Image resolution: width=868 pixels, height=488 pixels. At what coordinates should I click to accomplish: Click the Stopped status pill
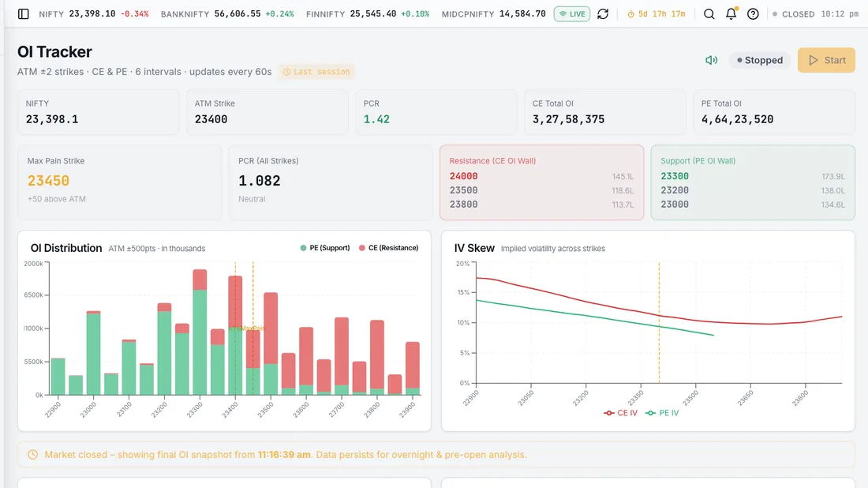(759, 60)
